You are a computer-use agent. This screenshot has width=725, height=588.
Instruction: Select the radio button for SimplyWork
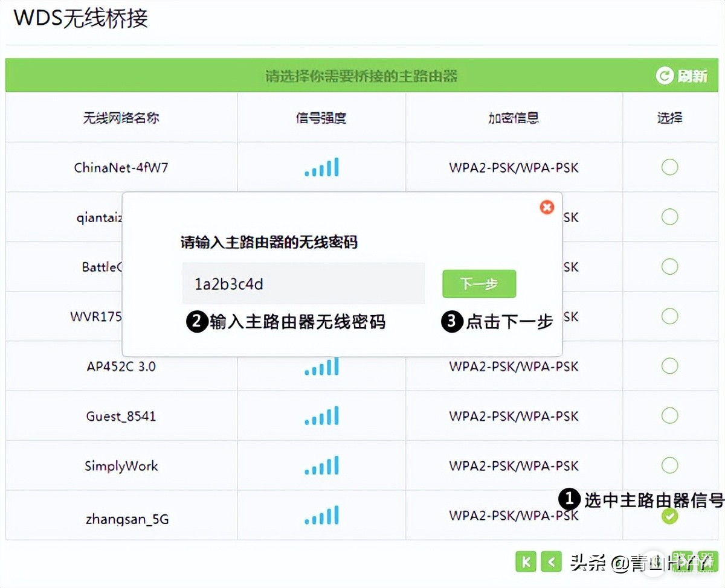[669, 465]
